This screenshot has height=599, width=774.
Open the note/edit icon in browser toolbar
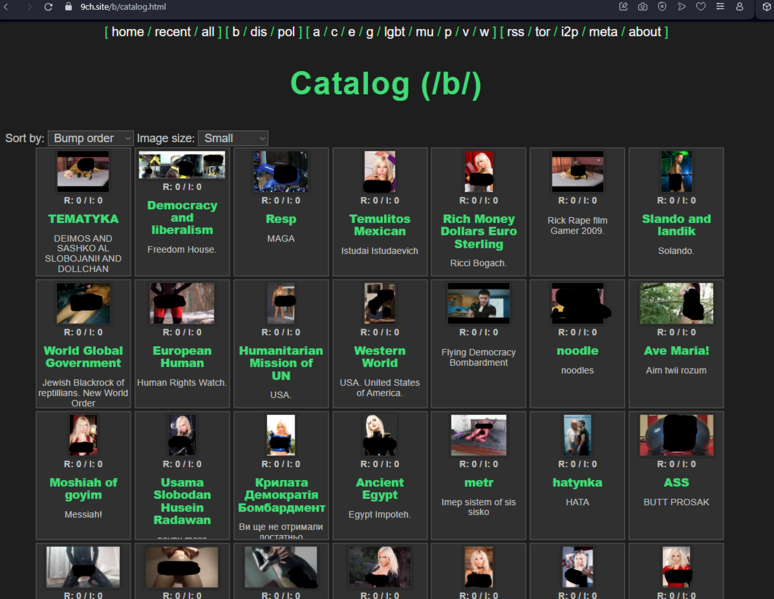[623, 6]
